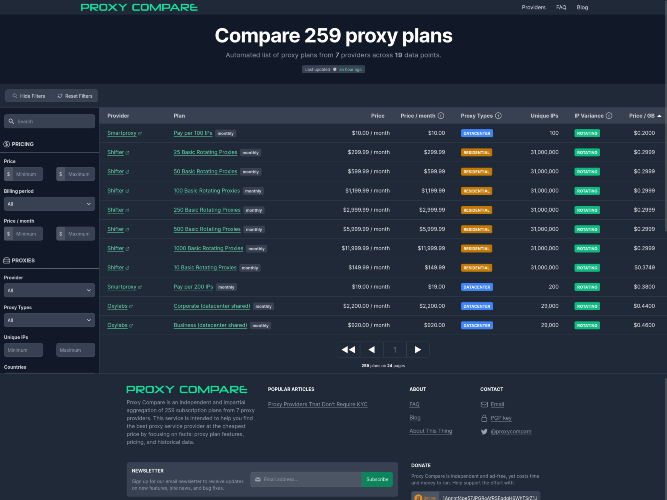The image size is (667, 500).
Task: Click the sort arrow on Price / GB column
Action: tap(659, 116)
